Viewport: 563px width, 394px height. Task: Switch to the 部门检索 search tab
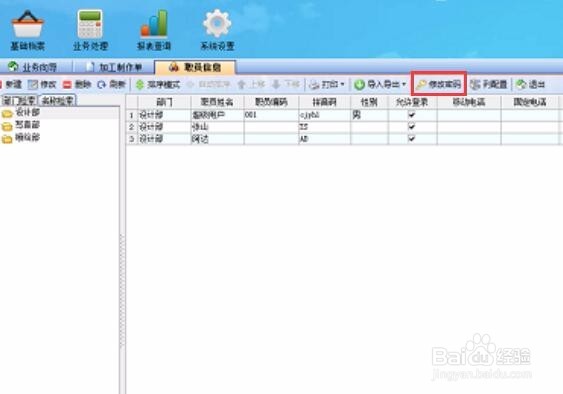(x=19, y=100)
